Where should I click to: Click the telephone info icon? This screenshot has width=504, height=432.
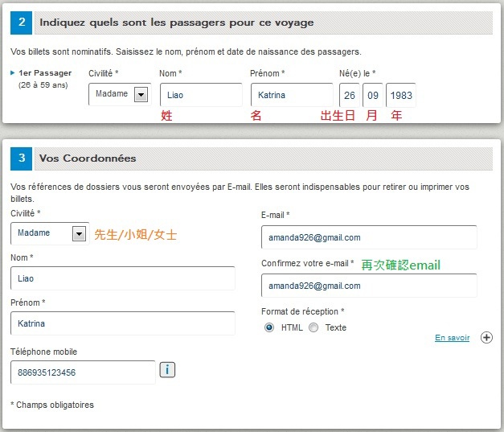point(167,370)
